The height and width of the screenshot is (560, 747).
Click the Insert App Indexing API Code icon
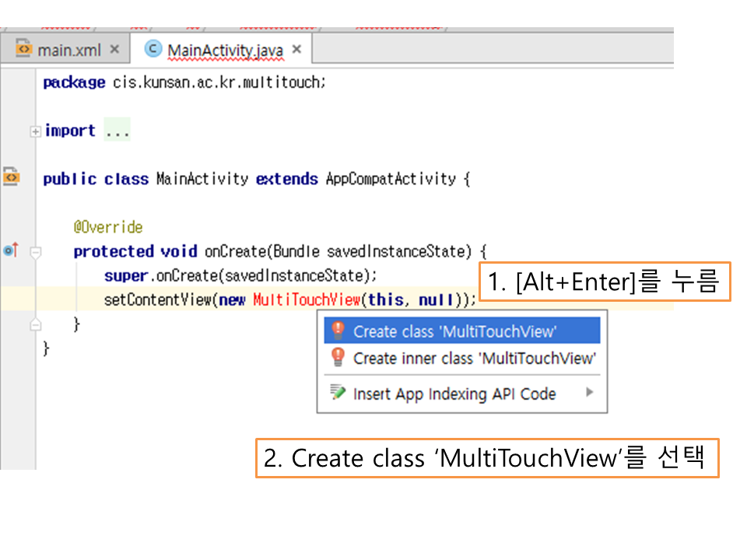(x=338, y=393)
